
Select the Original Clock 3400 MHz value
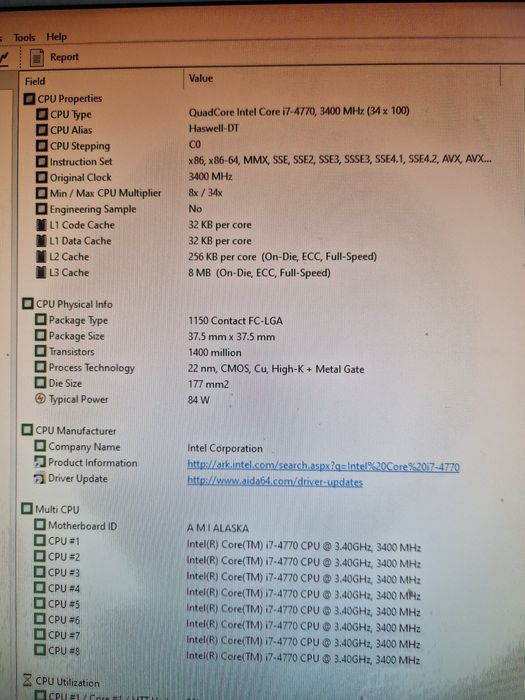click(210, 176)
